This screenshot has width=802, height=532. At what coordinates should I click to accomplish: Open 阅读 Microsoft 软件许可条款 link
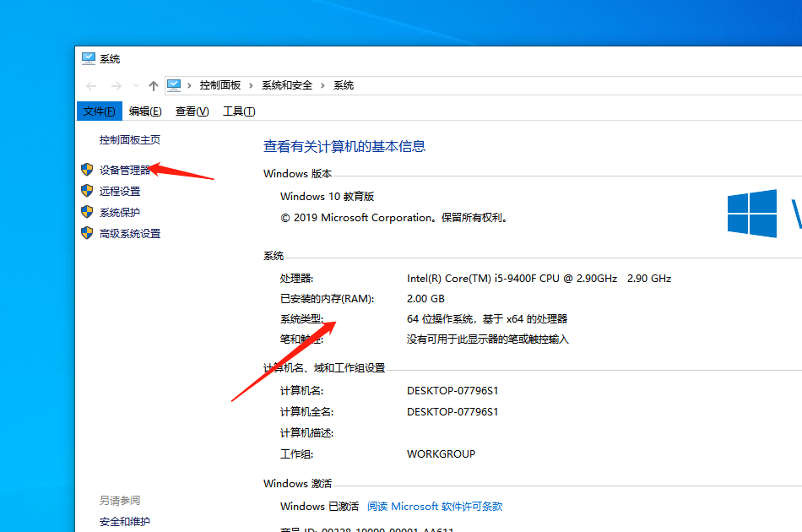(436, 505)
